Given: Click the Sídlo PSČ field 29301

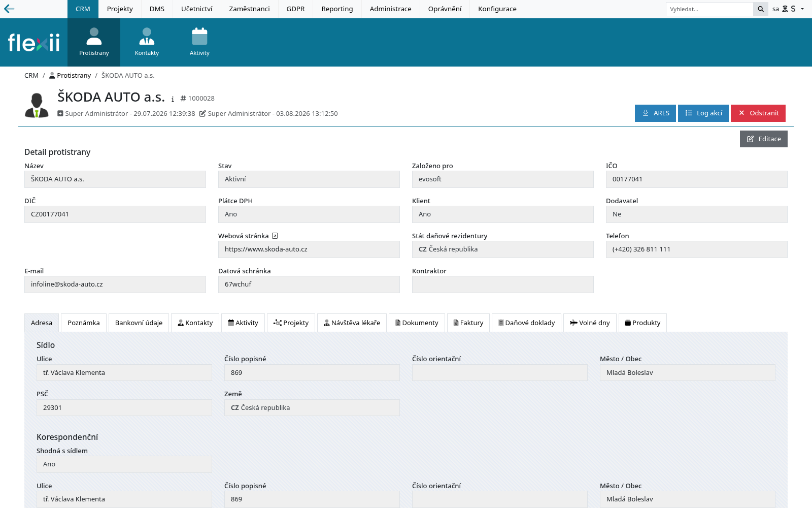Looking at the screenshot, I should (x=124, y=408).
